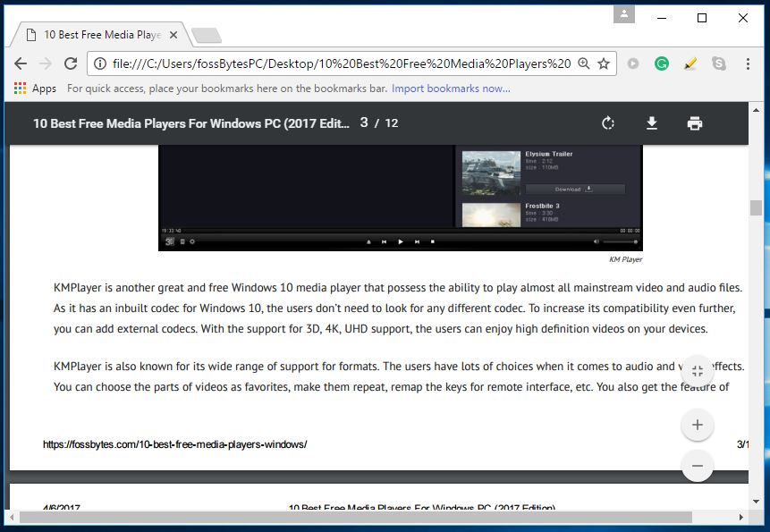Open the Grammarly extension
The height and width of the screenshot is (532, 770).
point(662,63)
